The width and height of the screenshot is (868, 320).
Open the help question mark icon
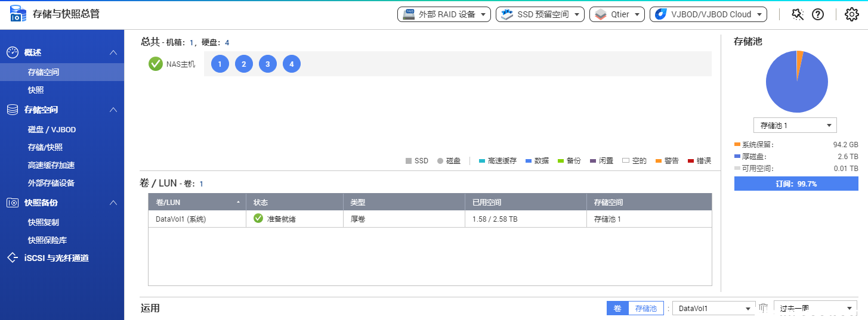pyautogui.click(x=818, y=14)
